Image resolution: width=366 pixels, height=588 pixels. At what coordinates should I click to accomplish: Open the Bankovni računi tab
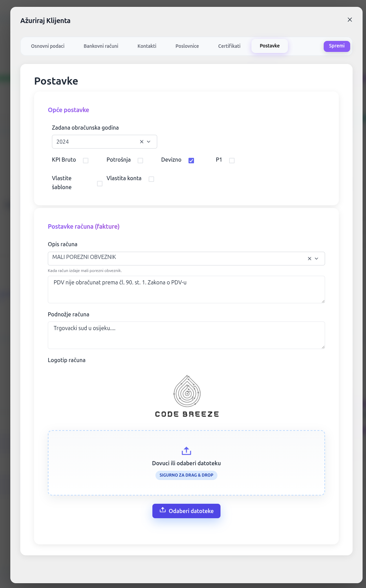coord(101,46)
